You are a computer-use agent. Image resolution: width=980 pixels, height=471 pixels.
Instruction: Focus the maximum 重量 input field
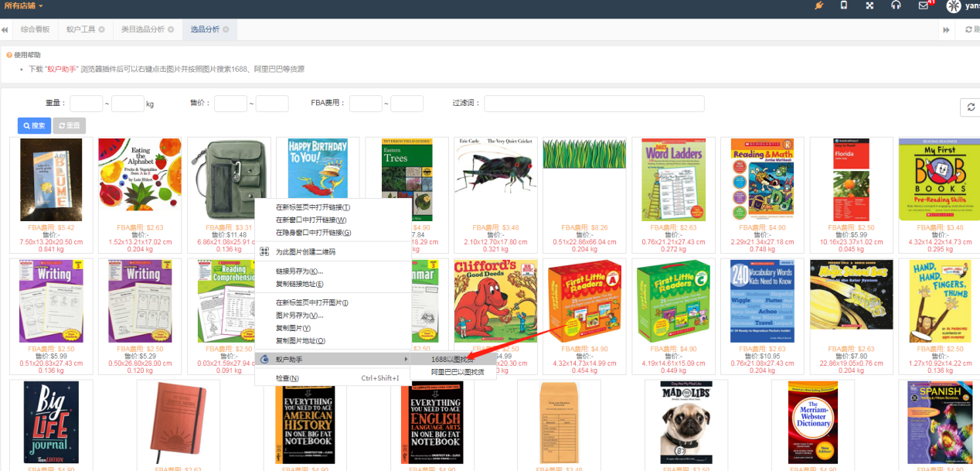[128, 104]
